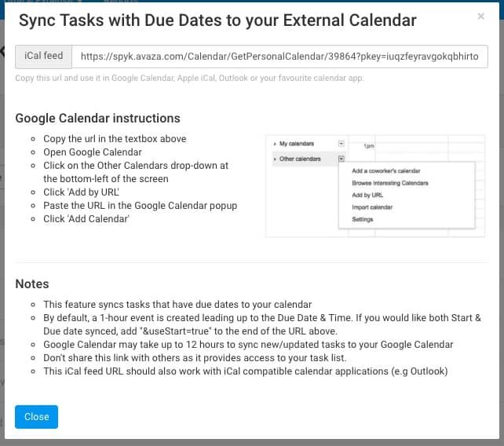
Task: Select "Add a coworker's calendar" menu entry
Action: 385,170
